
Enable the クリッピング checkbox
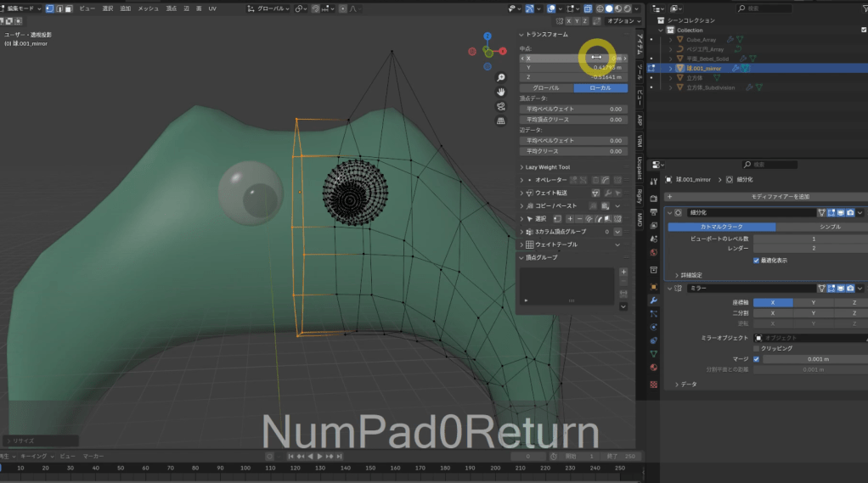756,348
